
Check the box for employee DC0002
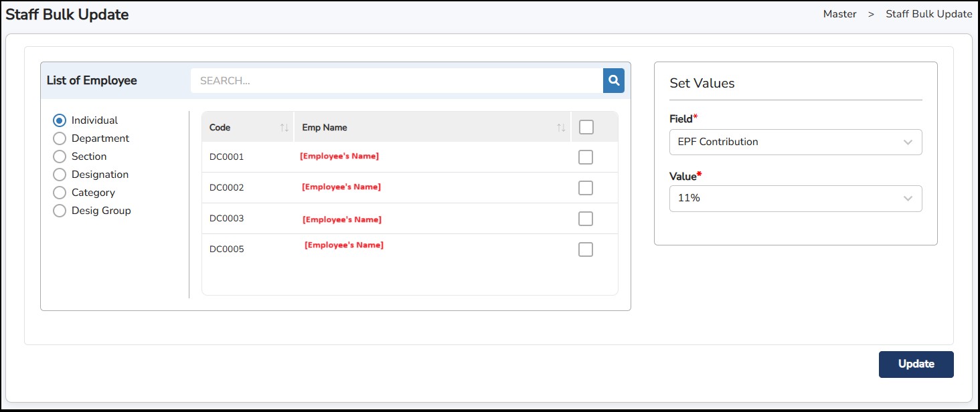(586, 188)
